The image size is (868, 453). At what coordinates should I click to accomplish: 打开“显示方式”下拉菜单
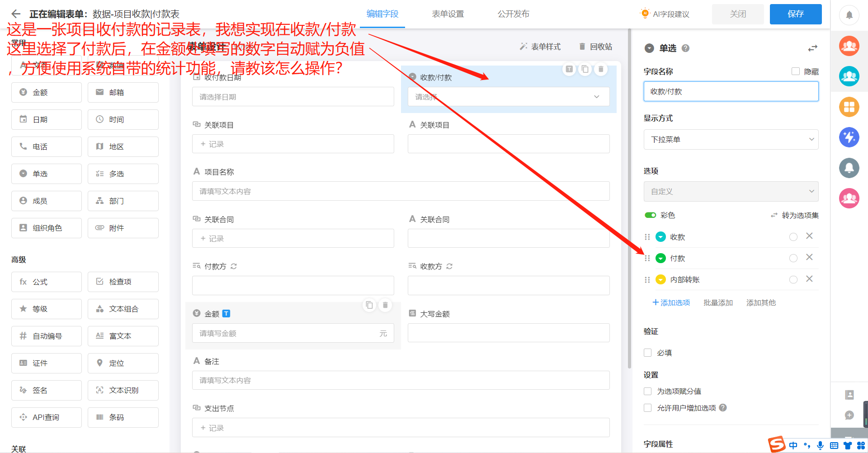(731, 139)
